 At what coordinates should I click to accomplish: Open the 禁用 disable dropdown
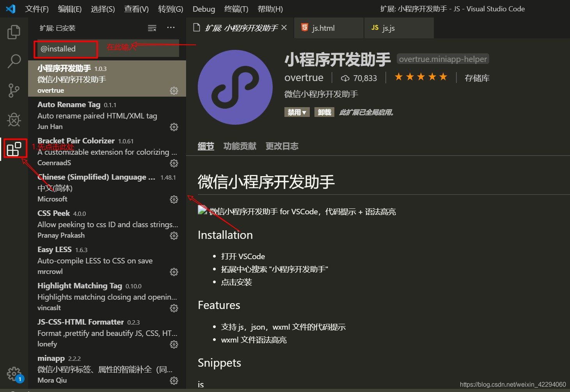(297, 112)
